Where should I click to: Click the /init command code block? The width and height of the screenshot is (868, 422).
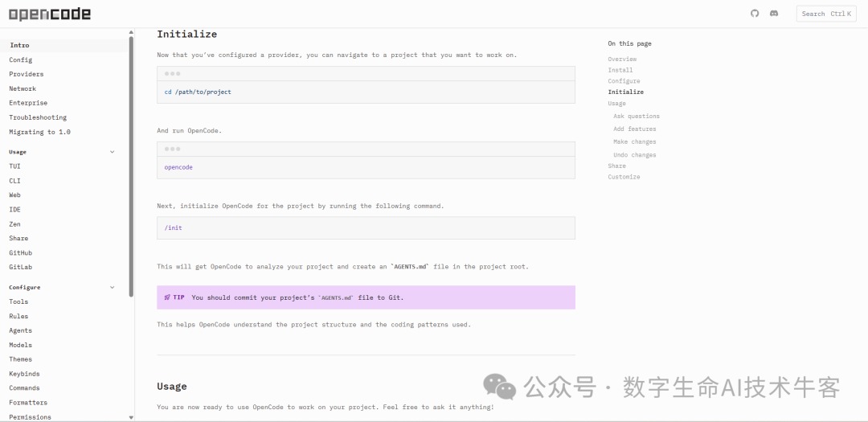click(366, 227)
